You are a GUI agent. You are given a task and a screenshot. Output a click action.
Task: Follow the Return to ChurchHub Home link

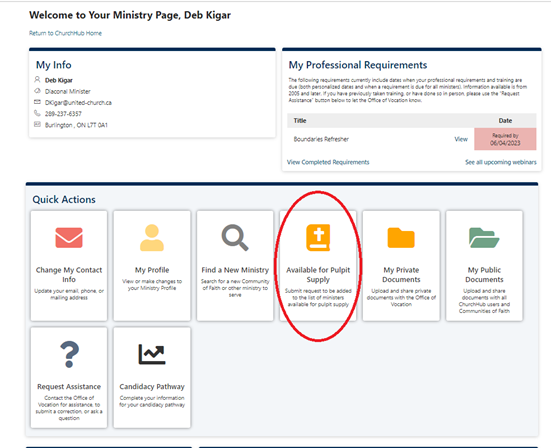pos(65,33)
